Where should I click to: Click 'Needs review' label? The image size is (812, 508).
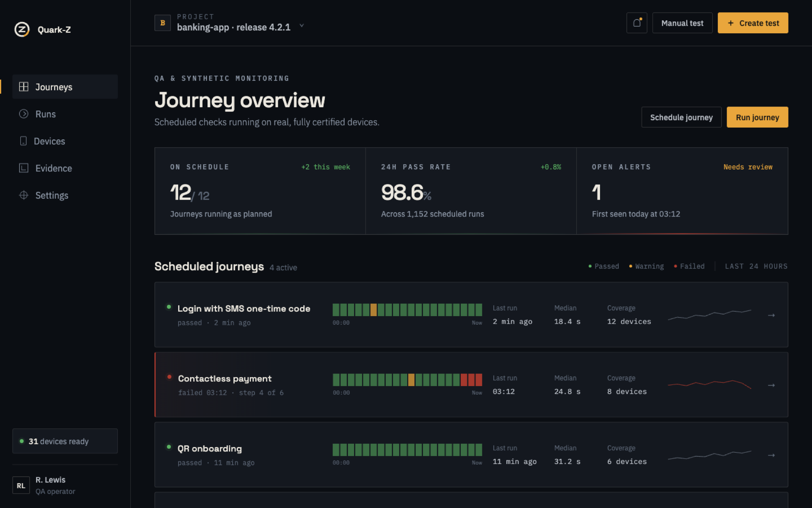point(748,167)
